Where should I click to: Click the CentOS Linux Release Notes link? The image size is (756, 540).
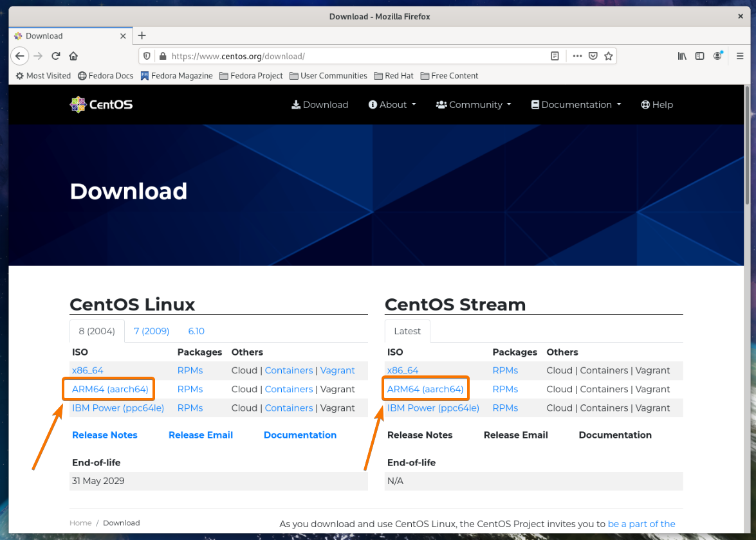(x=105, y=435)
